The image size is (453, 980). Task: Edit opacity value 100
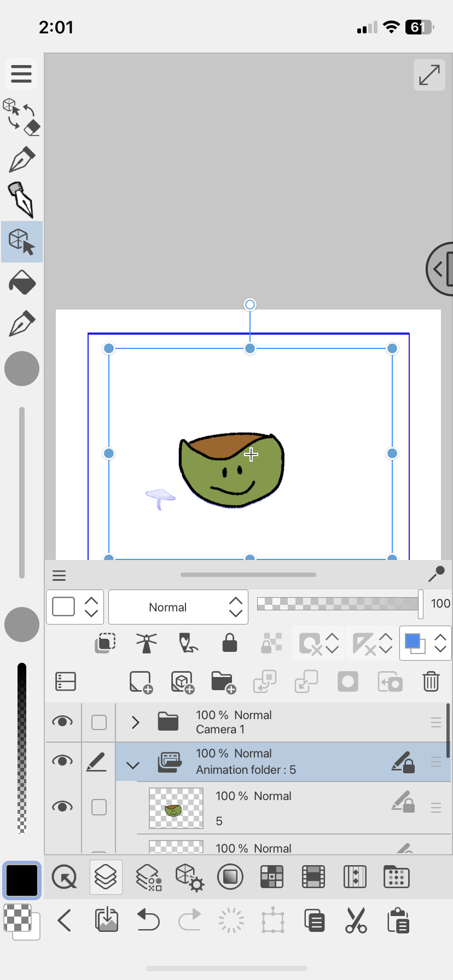(x=440, y=604)
